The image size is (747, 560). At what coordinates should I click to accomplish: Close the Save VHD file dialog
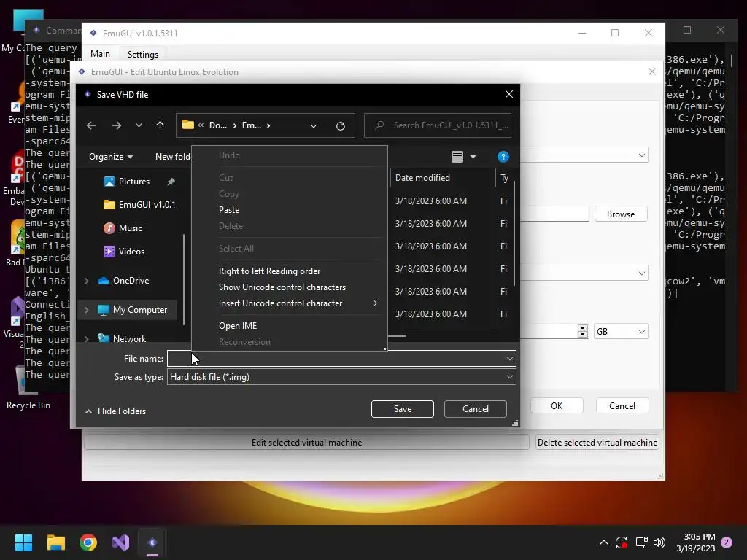click(x=508, y=94)
